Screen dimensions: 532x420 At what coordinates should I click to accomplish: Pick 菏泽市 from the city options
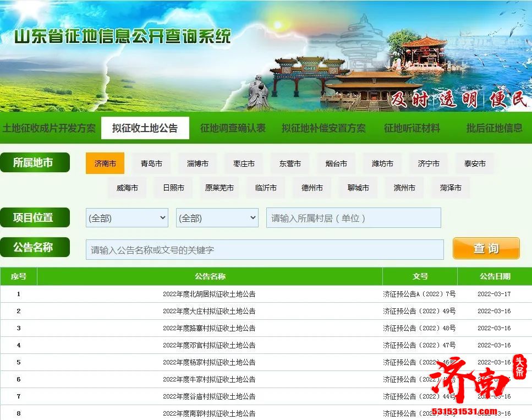pos(449,187)
